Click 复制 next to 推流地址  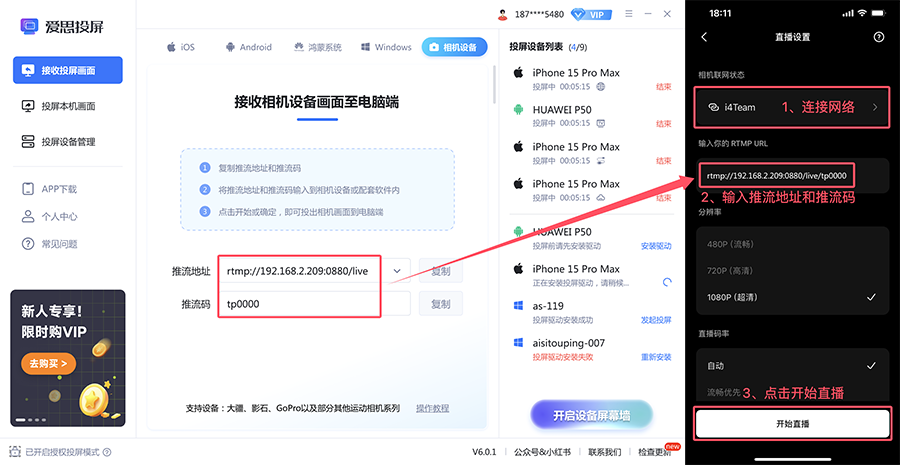tap(440, 271)
